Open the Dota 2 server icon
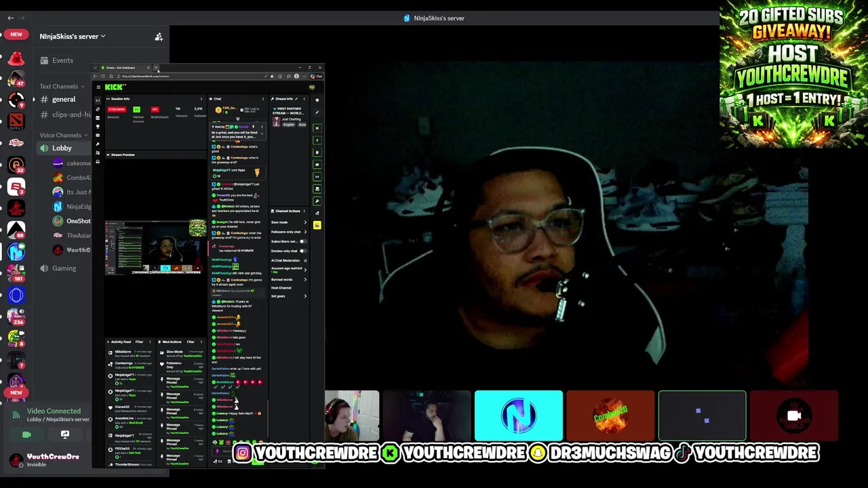The width and height of the screenshot is (868, 488). point(16,121)
